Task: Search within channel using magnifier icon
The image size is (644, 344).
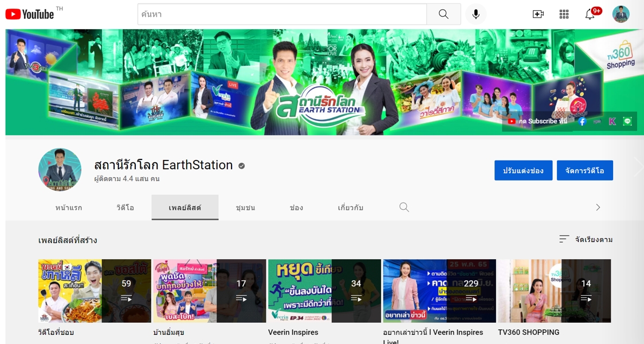Action: click(x=404, y=207)
